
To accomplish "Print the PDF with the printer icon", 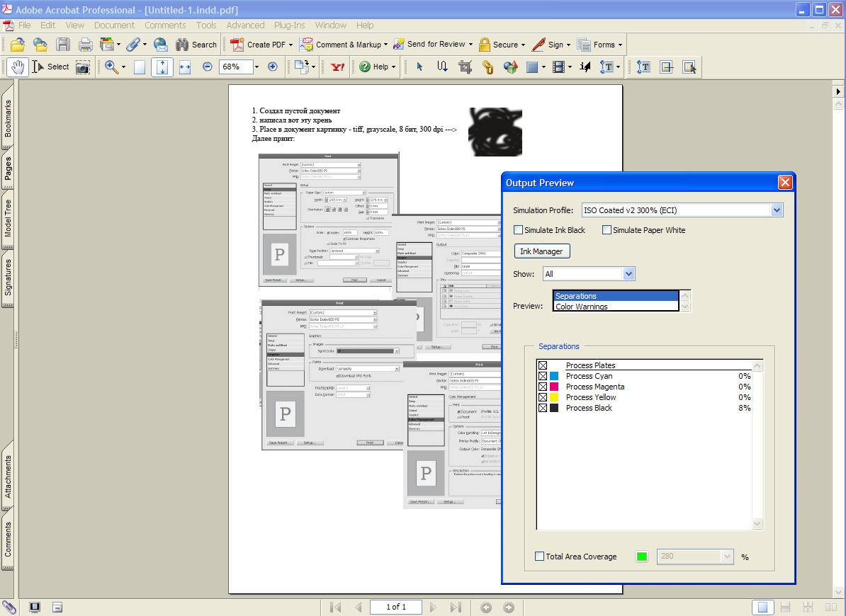I will [85, 45].
